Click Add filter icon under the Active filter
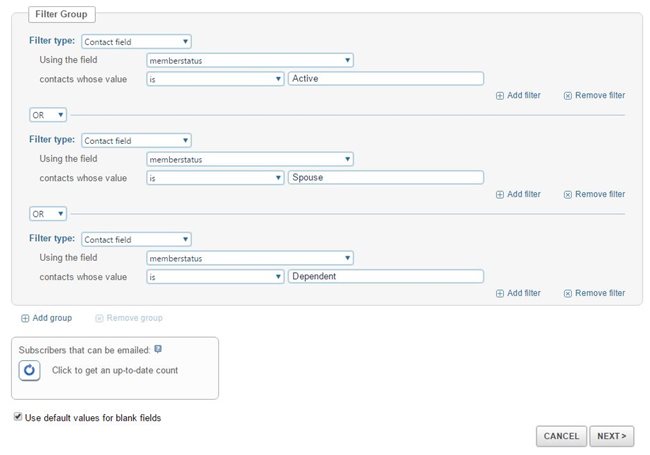 (x=500, y=96)
